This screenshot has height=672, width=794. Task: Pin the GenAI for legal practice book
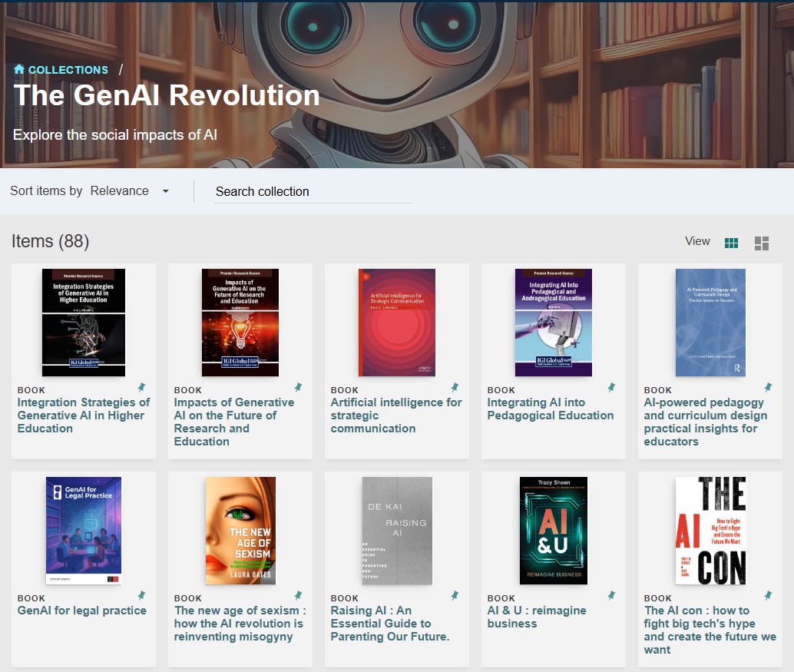coord(141,594)
